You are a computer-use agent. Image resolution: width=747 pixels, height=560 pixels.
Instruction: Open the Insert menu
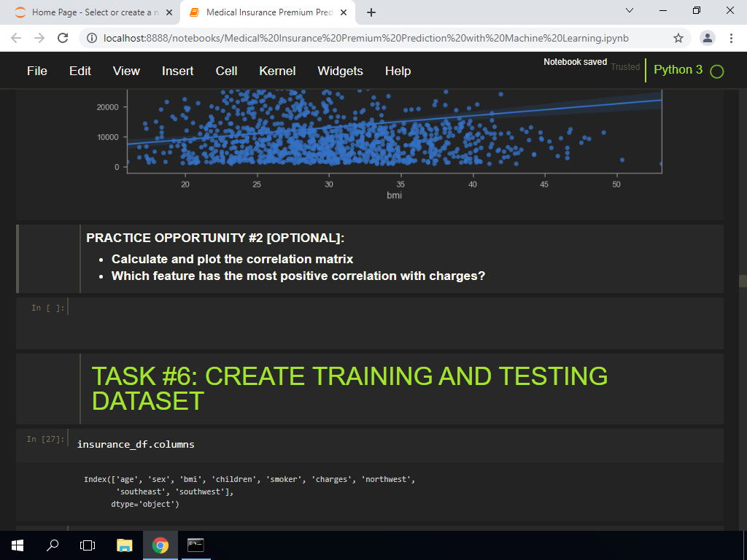[x=178, y=71]
